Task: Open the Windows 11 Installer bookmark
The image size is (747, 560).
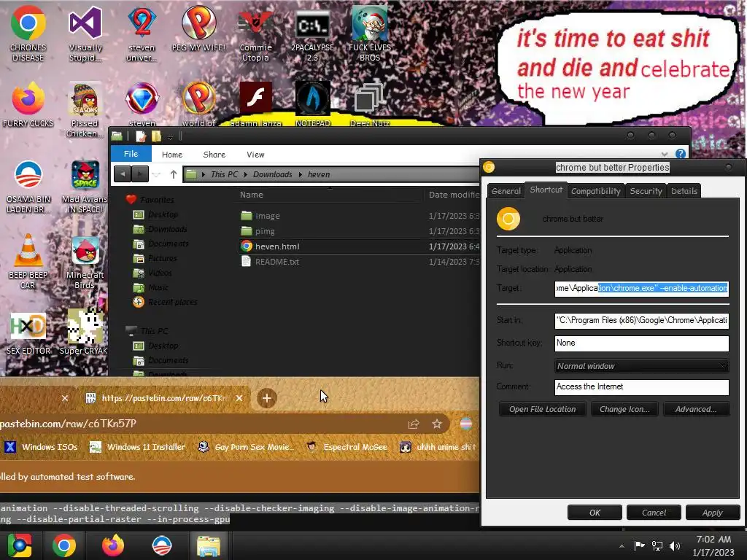Action: pyautogui.click(x=138, y=447)
